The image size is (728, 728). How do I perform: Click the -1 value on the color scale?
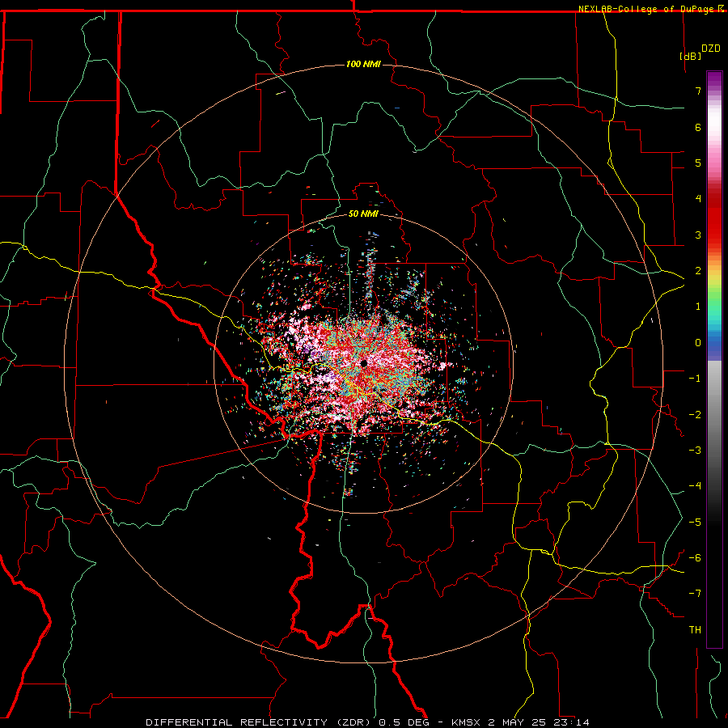click(x=695, y=379)
